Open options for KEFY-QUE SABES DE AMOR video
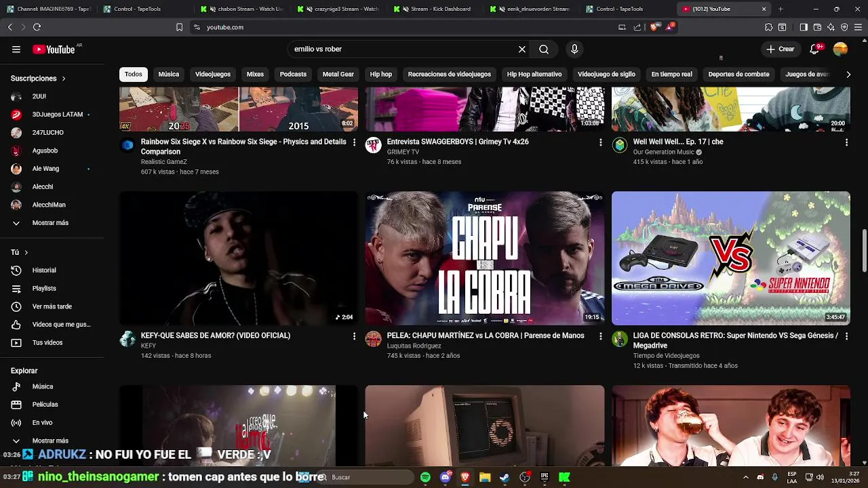868x488 pixels. coord(354,336)
